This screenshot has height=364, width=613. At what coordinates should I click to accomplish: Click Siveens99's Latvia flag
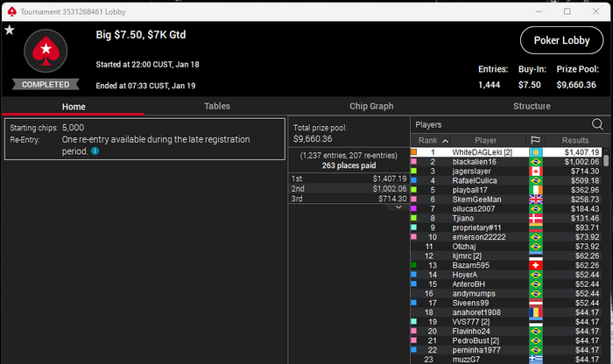[536, 303]
